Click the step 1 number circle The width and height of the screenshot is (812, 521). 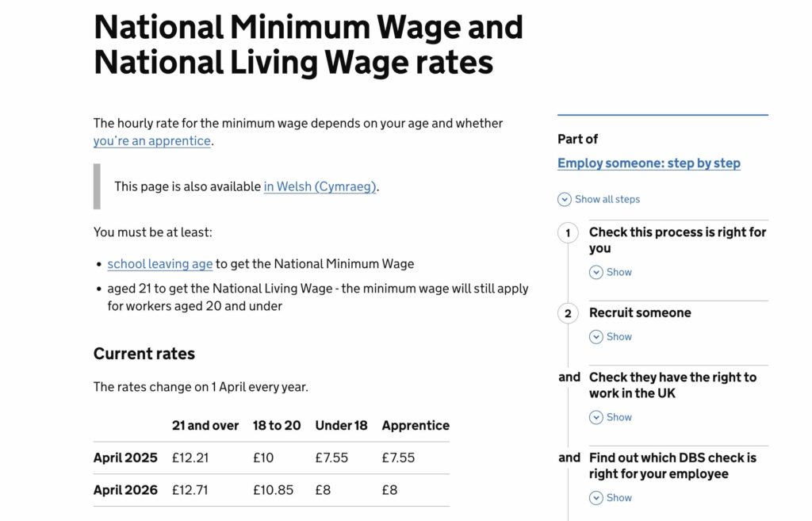coord(568,233)
